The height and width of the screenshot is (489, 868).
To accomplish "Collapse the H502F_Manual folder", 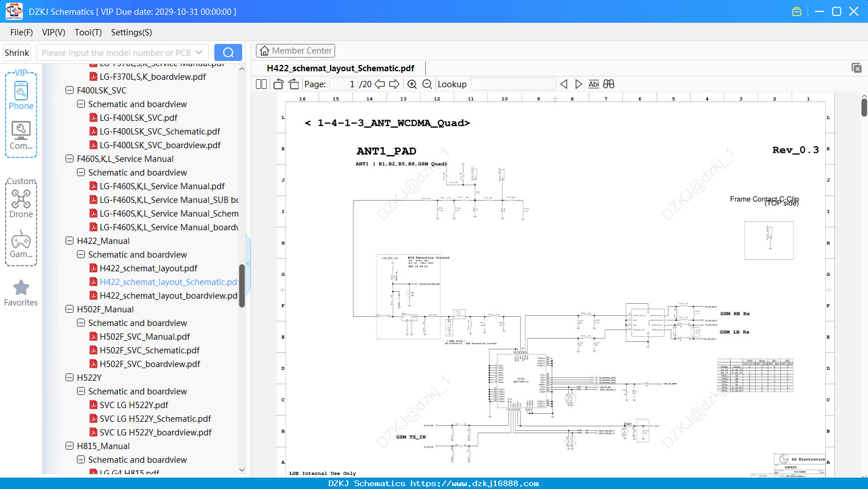I will pos(70,309).
